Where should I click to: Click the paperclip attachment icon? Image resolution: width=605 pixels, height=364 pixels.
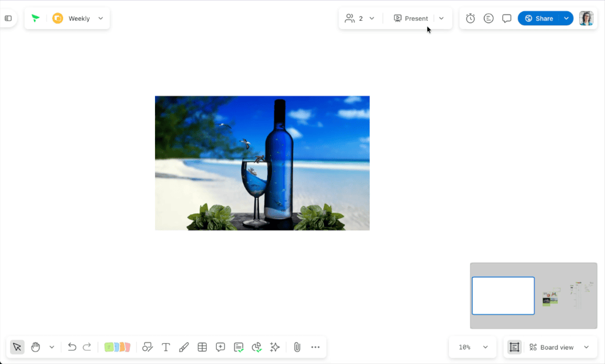point(297,347)
